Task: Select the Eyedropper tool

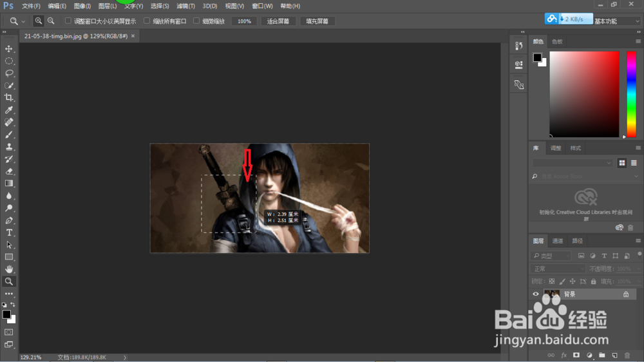Action: pos(8,110)
